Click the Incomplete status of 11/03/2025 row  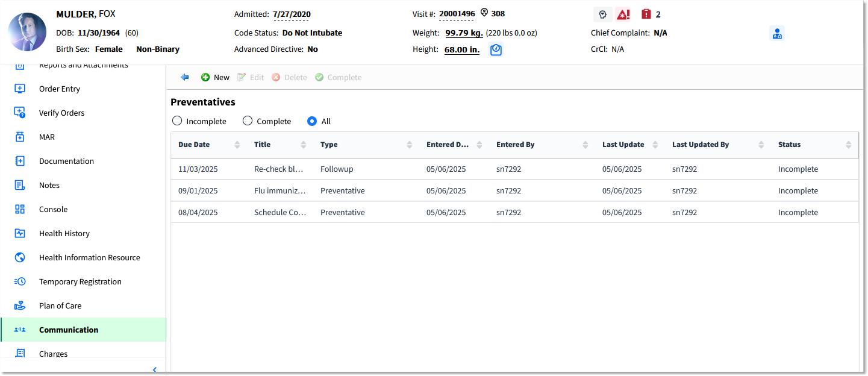coord(798,169)
